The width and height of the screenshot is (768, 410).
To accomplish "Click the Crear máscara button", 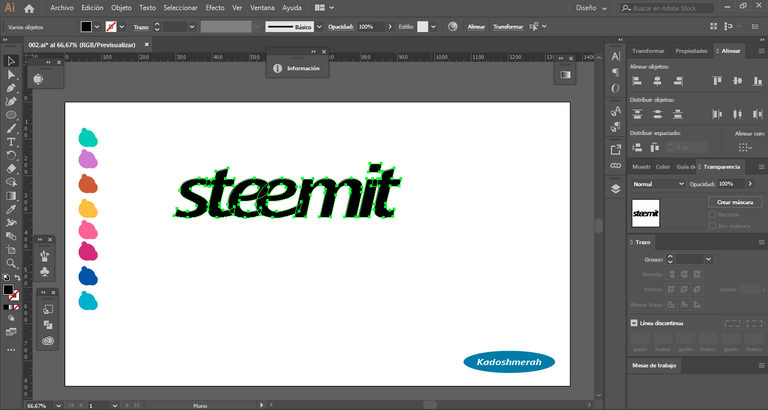I will (735, 202).
